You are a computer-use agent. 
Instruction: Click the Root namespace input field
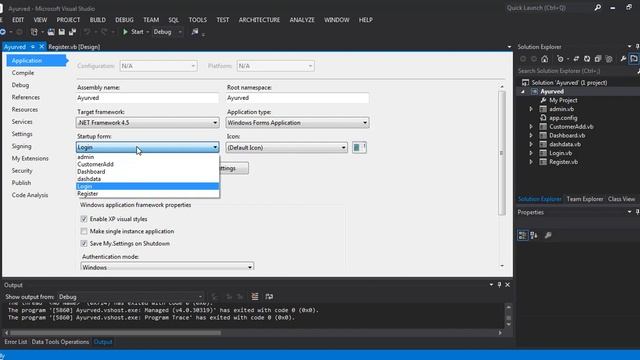[x=297, y=98]
